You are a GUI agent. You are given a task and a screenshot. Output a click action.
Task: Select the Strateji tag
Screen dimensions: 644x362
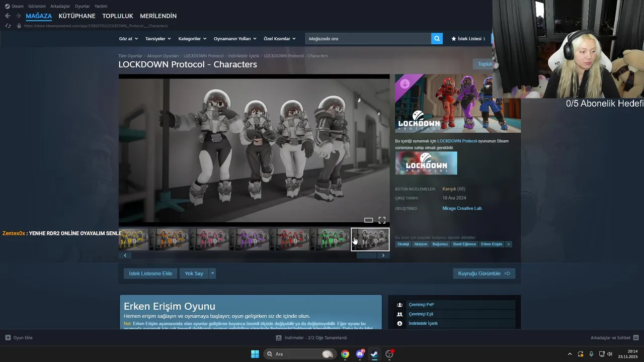point(403,244)
